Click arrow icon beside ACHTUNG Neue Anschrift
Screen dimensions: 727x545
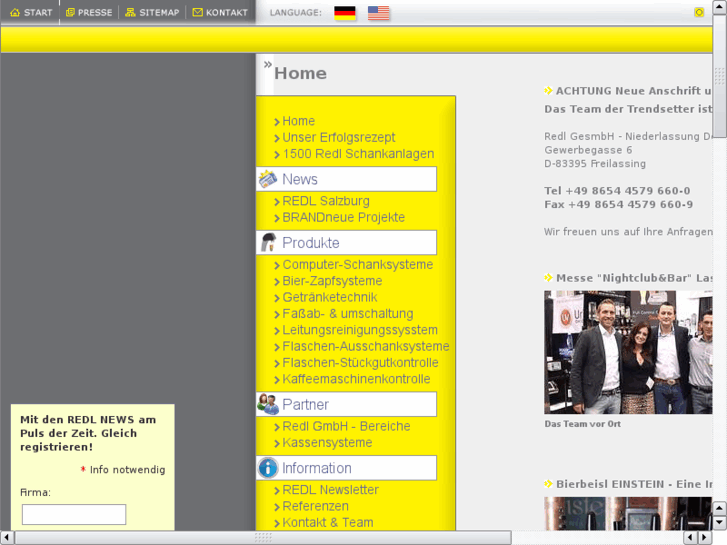coord(548,91)
